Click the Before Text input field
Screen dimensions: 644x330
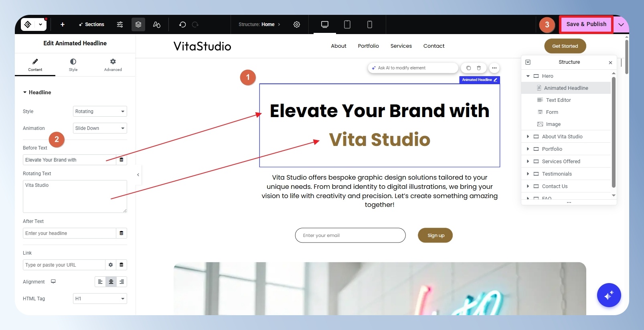69,160
